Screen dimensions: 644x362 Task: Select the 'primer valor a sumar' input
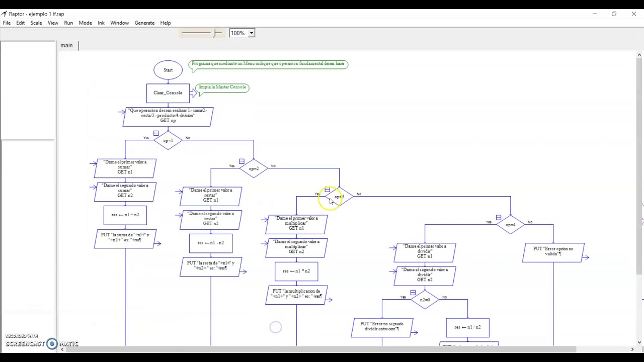125,168
